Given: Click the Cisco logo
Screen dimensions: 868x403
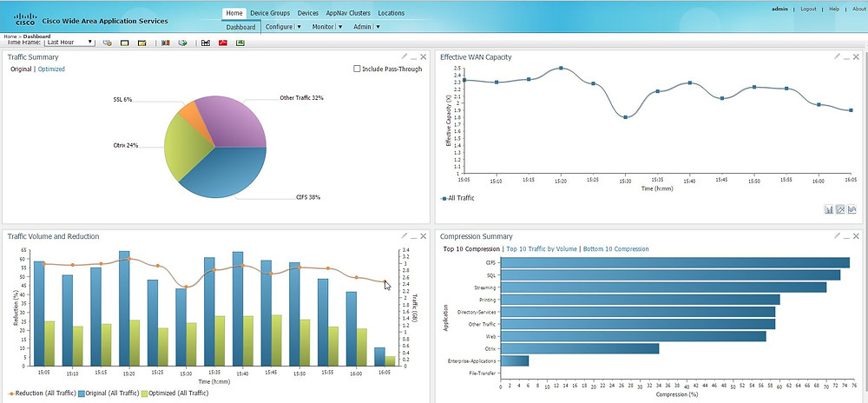Looking at the screenshot, I should [x=25, y=19].
